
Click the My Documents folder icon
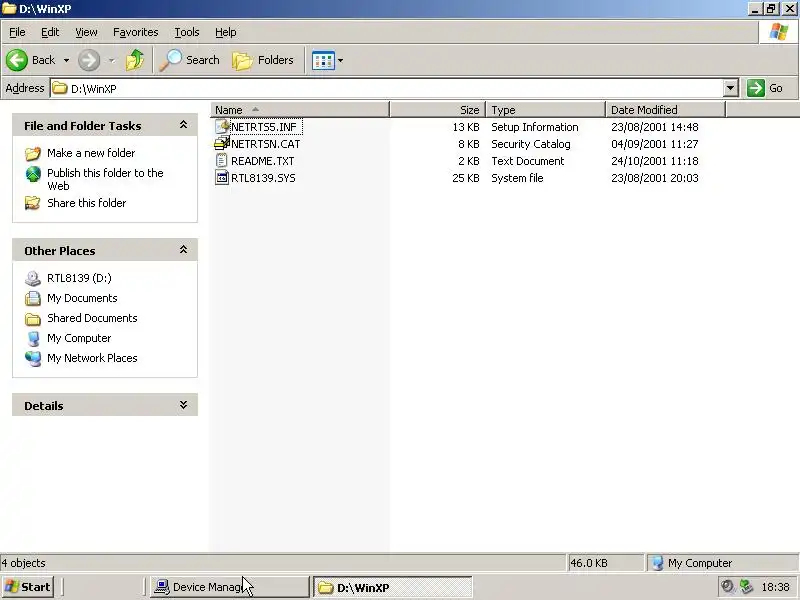tap(33, 298)
